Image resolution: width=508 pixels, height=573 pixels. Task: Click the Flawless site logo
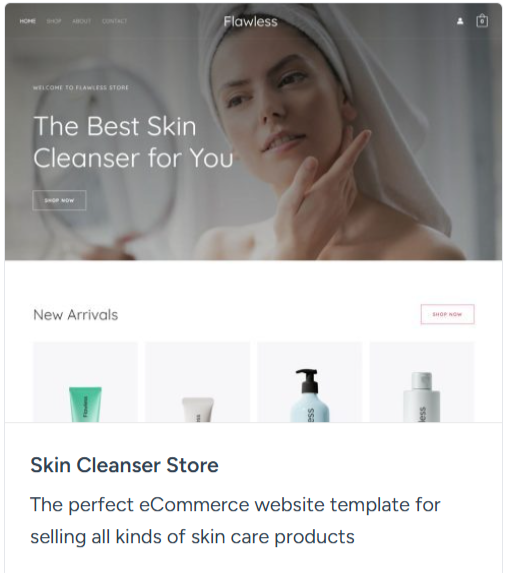pyautogui.click(x=251, y=21)
